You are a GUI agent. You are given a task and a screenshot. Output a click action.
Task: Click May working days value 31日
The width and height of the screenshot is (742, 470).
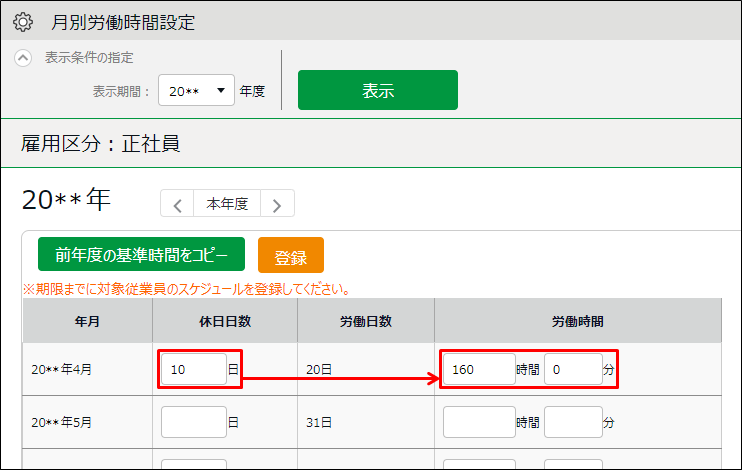click(x=319, y=422)
